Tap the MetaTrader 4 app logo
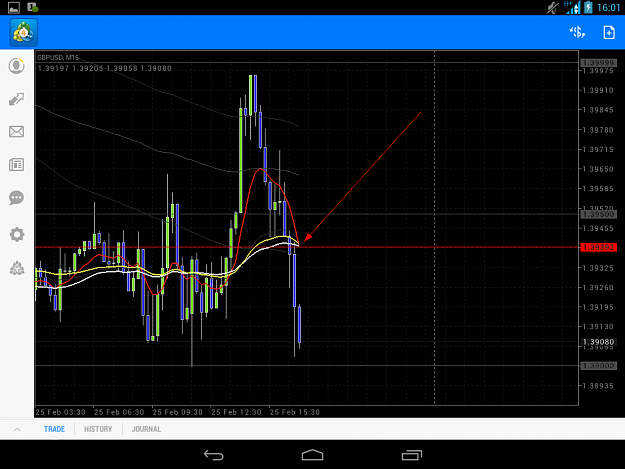This screenshot has height=469, width=625. point(24,32)
